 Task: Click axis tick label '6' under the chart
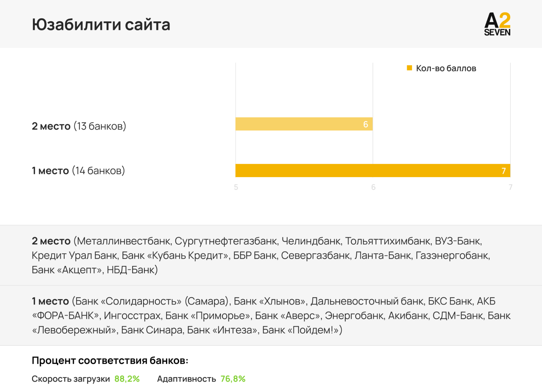click(373, 187)
